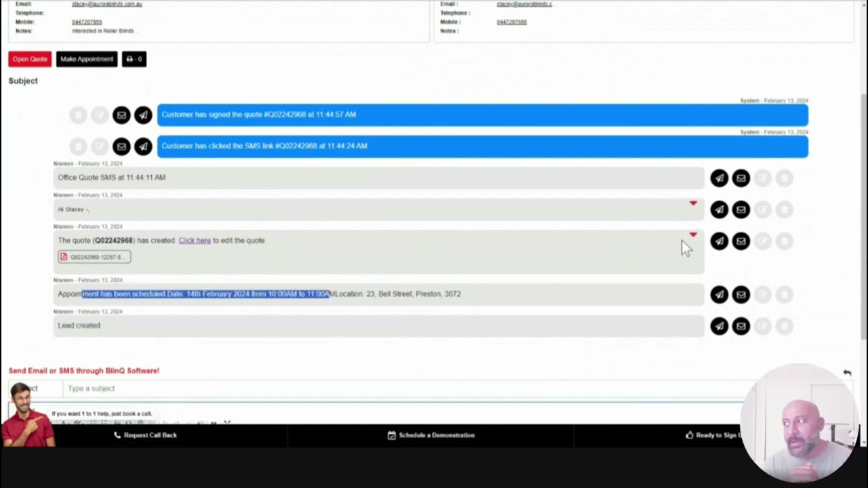Click faded trash icon for Office Quote SMS row
The width and height of the screenshot is (868, 488).
click(x=785, y=178)
